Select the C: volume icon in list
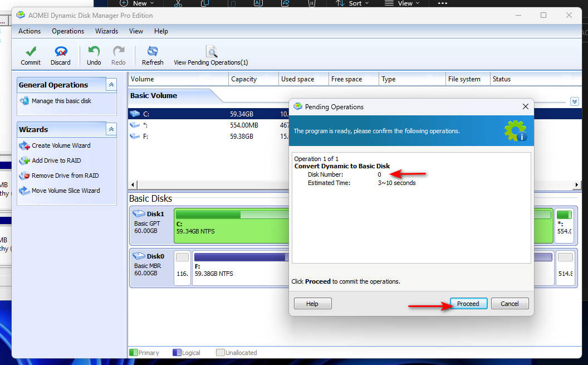Screen dimensions: 588x365 click(x=135, y=114)
